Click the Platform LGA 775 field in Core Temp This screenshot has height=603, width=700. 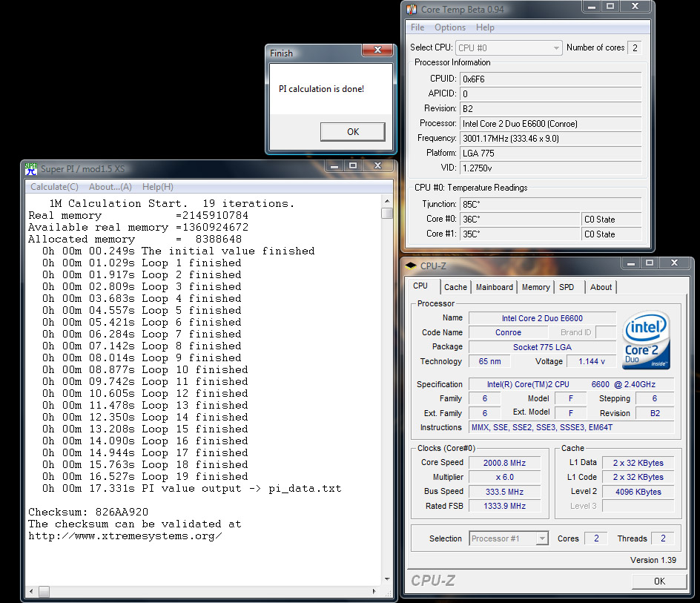550,154
